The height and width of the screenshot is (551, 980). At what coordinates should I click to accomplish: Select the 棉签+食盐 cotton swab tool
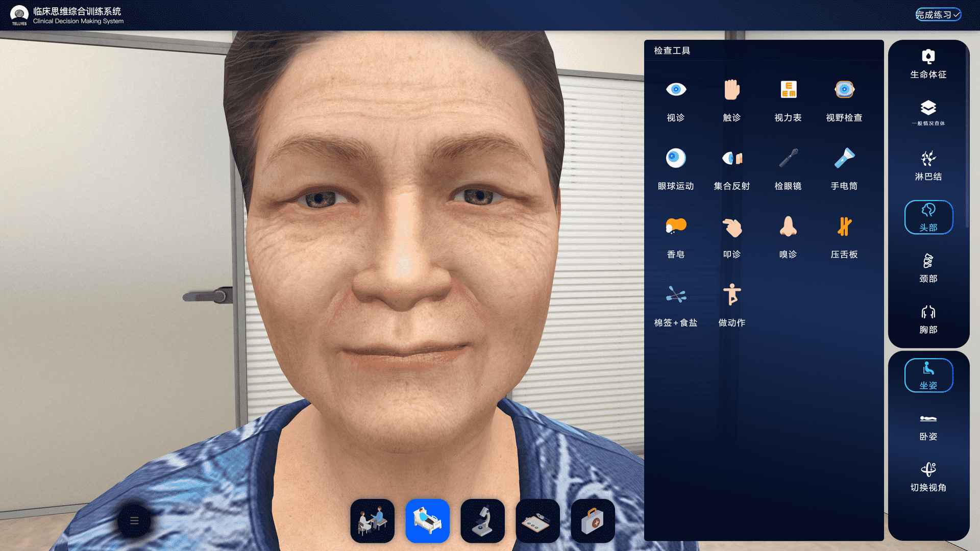coord(676,305)
